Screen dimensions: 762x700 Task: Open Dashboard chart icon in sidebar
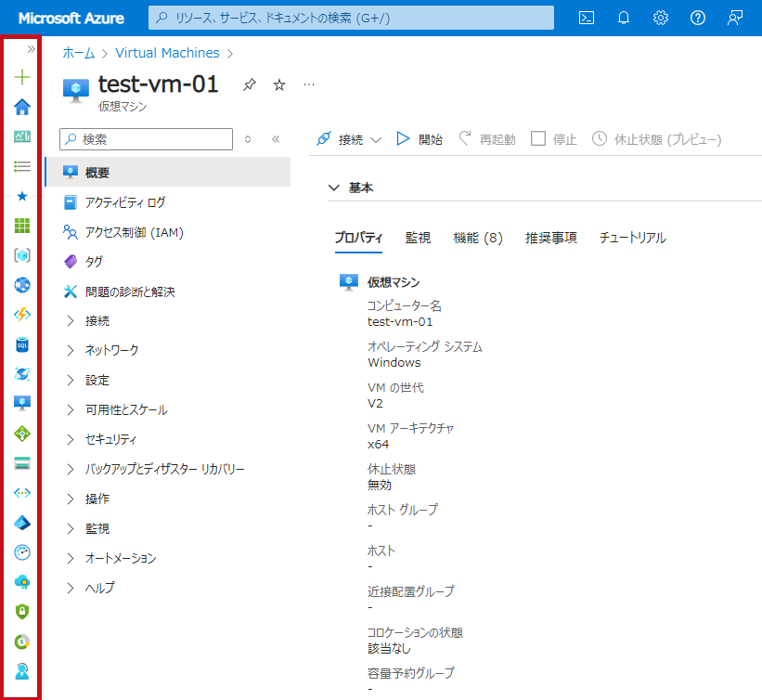click(22, 136)
